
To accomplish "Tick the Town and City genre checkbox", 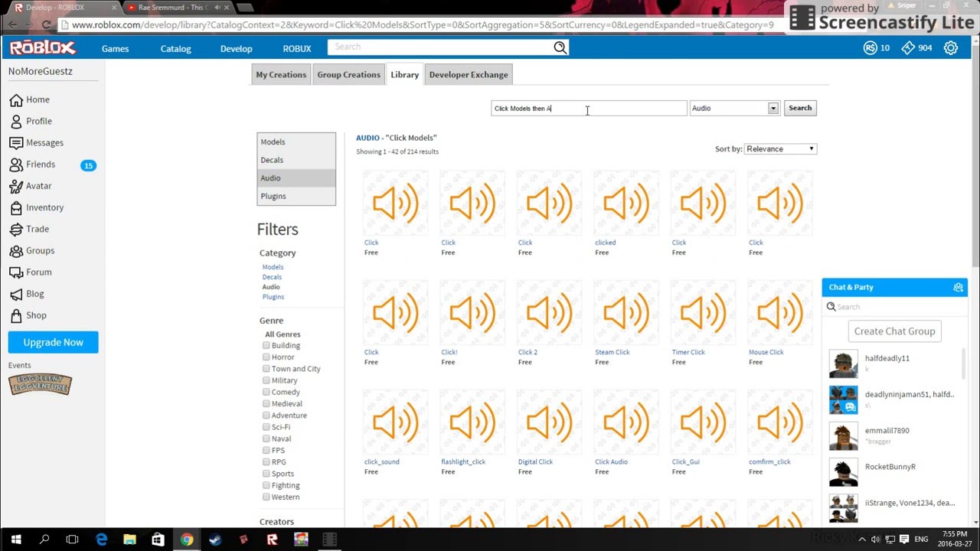I will (266, 368).
